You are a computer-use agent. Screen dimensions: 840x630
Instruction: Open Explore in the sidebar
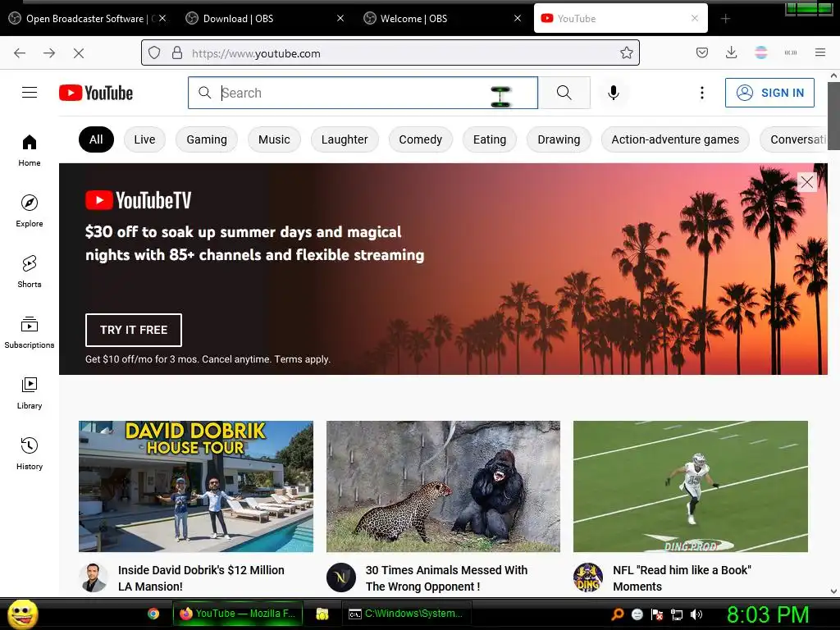tap(30, 211)
